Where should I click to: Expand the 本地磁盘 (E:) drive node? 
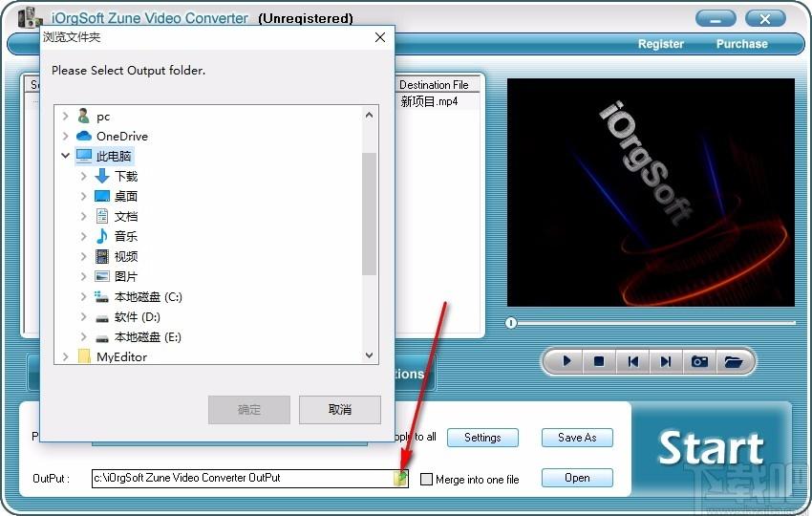(83, 336)
